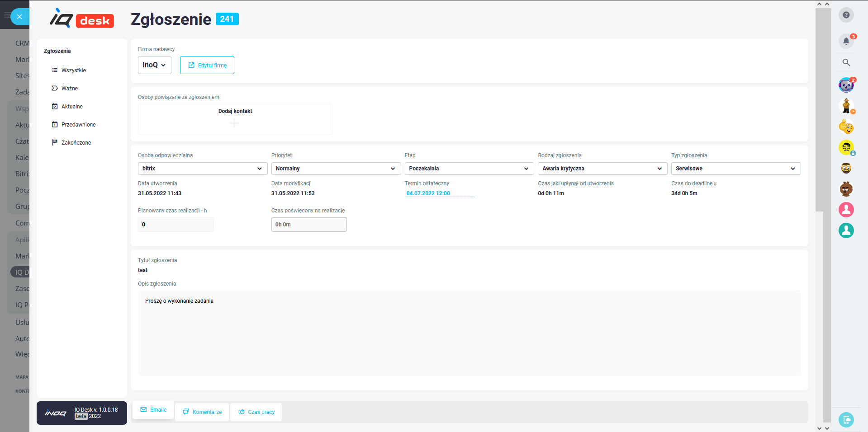Click the Planowany czas realizacji input field
Image resolution: width=868 pixels, height=432 pixels.
pyautogui.click(x=175, y=225)
